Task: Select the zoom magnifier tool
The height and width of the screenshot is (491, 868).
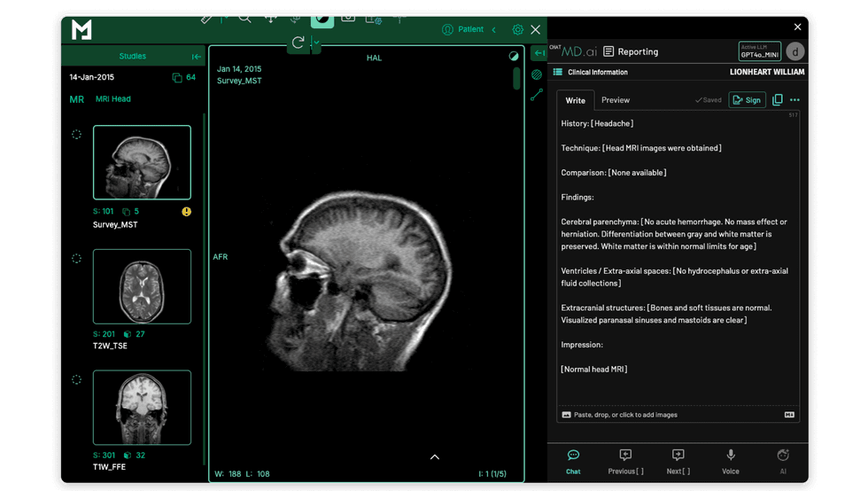Action: (x=244, y=19)
